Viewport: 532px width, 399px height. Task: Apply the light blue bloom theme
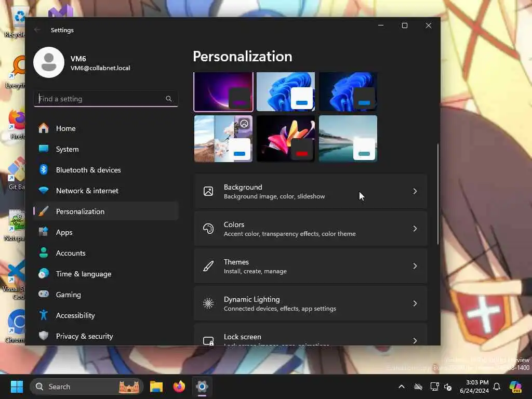[286, 91]
